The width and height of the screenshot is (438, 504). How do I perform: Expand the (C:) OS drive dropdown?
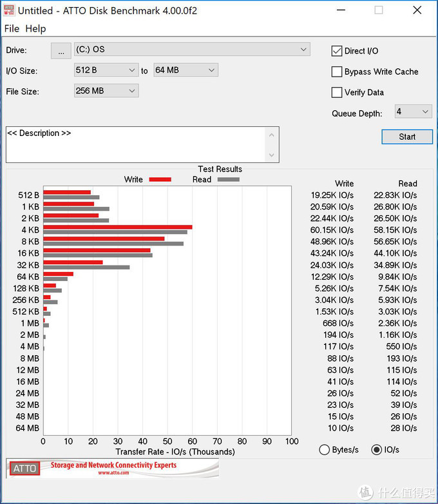(192, 50)
